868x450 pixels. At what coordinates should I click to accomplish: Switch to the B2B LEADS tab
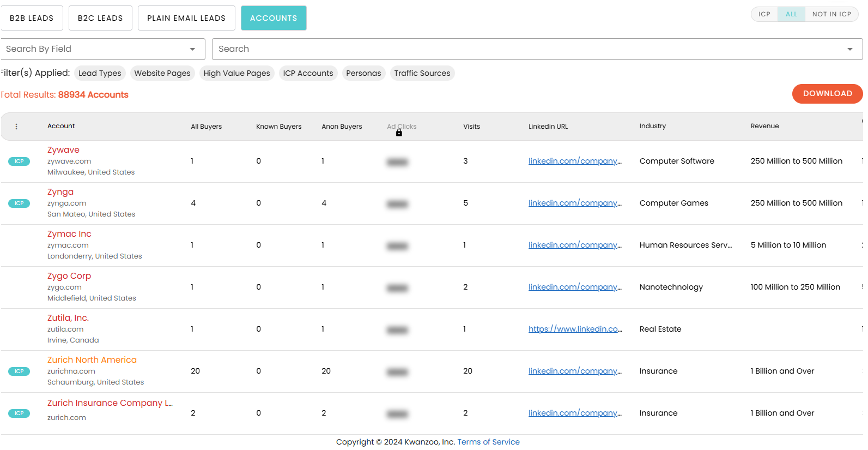coord(32,18)
